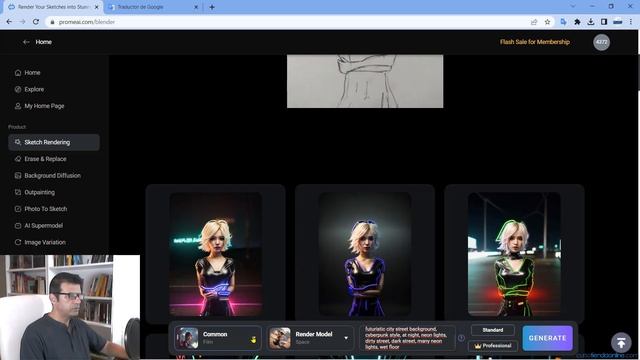Open the Chrome three-dot menu

631,22
